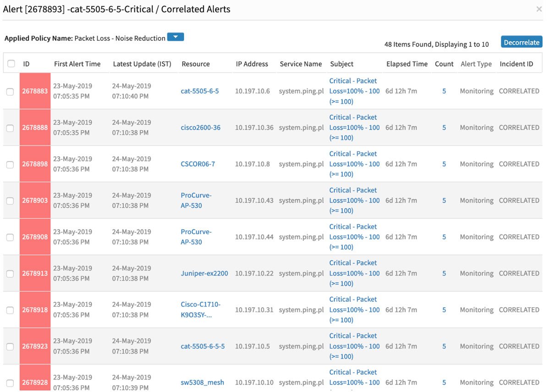Screen dimensions: 550x392
Task: Open the sw5308_mesh resource link
Action: click(x=202, y=382)
